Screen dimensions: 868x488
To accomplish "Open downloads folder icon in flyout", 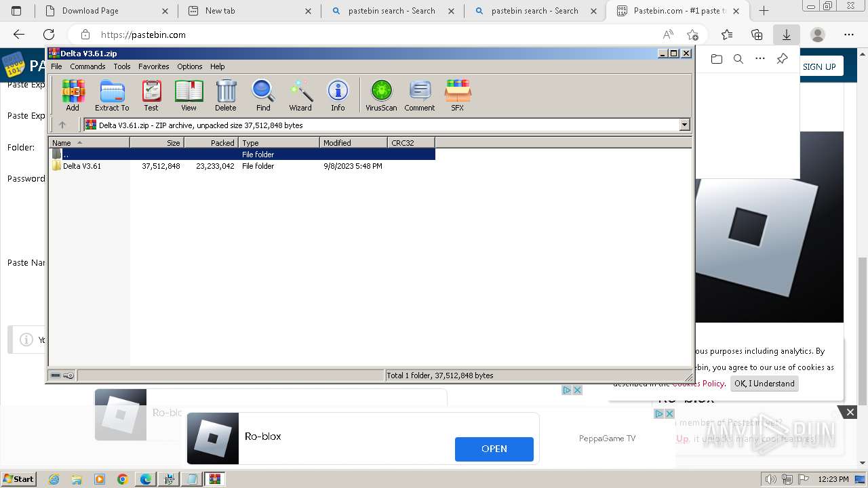I will click(x=717, y=59).
